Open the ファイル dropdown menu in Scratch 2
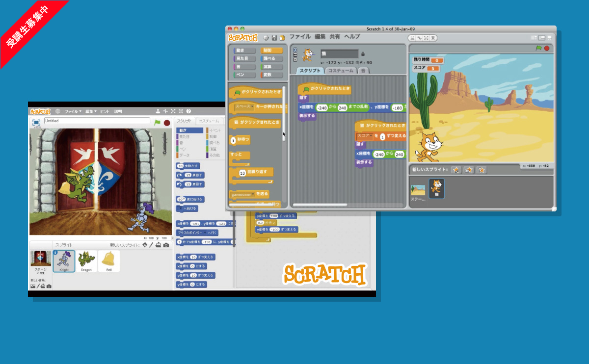The image size is (589, 364). (74, 111)
